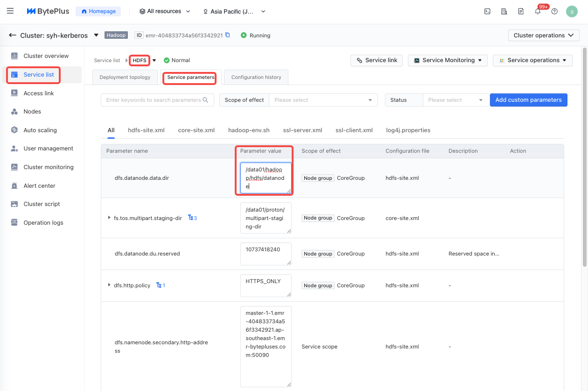Select the hdfs-site.xml file tab

click(146, 130)
